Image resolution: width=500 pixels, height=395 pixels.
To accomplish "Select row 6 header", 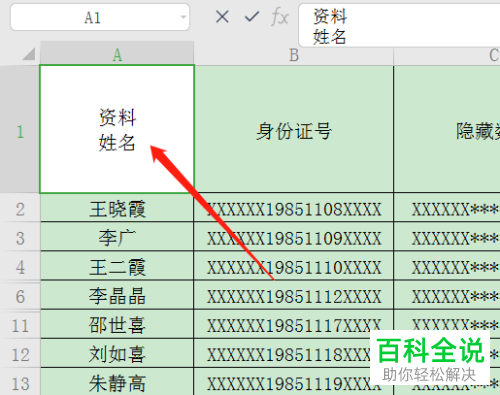I will pos(20,295).
